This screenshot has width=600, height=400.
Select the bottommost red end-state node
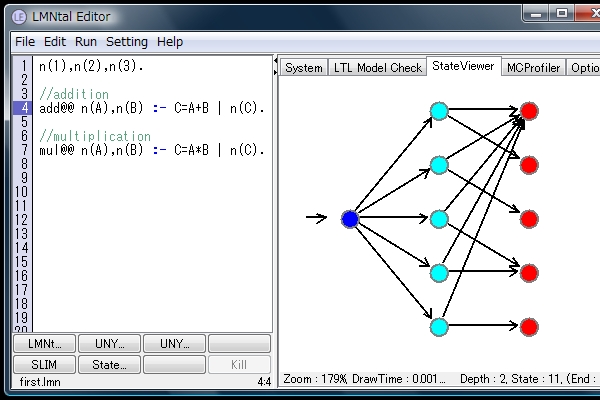(529, 327)
